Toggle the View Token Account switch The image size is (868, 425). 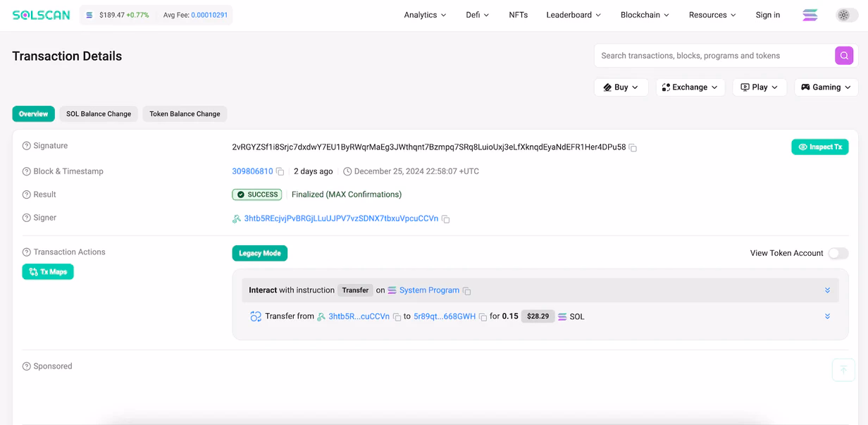pyautogui.click(x=838, y=253)
